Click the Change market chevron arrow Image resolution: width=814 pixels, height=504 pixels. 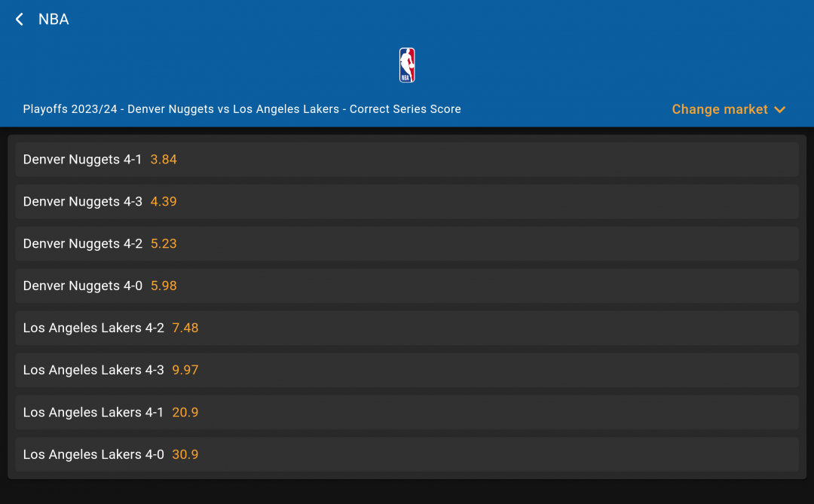click(x=779, y=110)
